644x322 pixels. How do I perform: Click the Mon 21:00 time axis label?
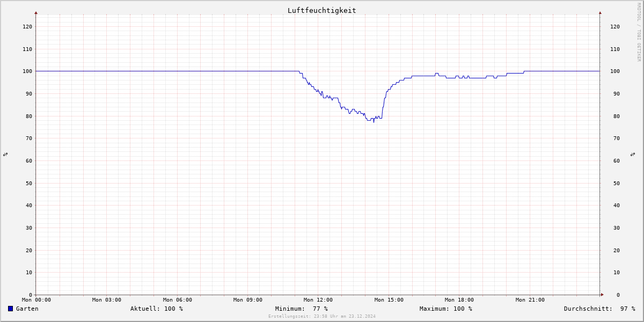(530, 300)
